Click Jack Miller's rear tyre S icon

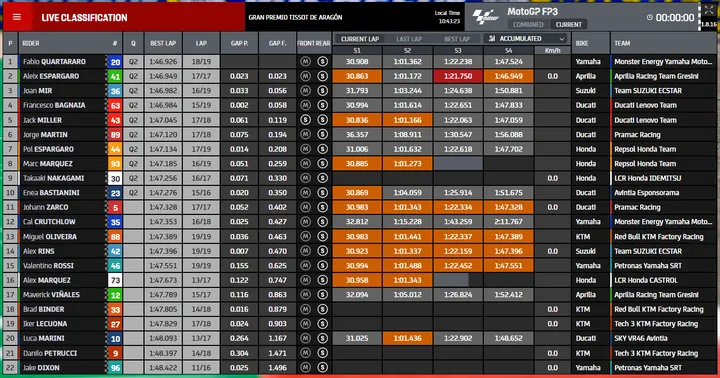[x=322, y=120]
